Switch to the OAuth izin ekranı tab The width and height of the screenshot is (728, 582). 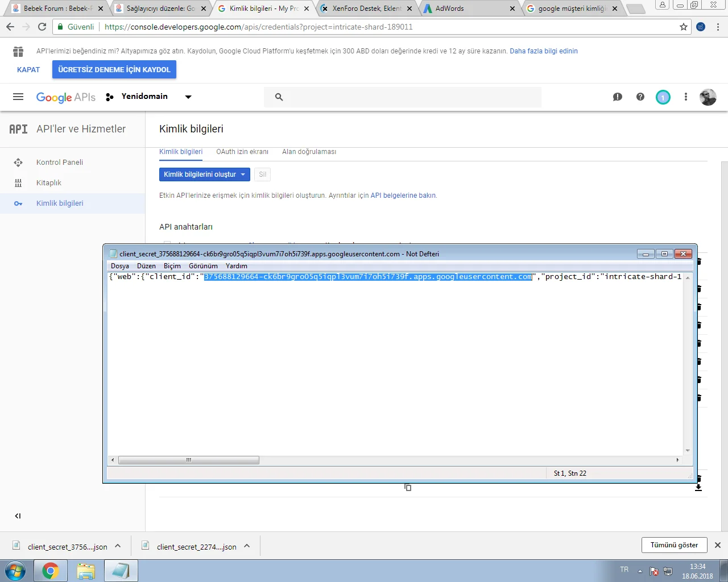(x=242, y=152)
